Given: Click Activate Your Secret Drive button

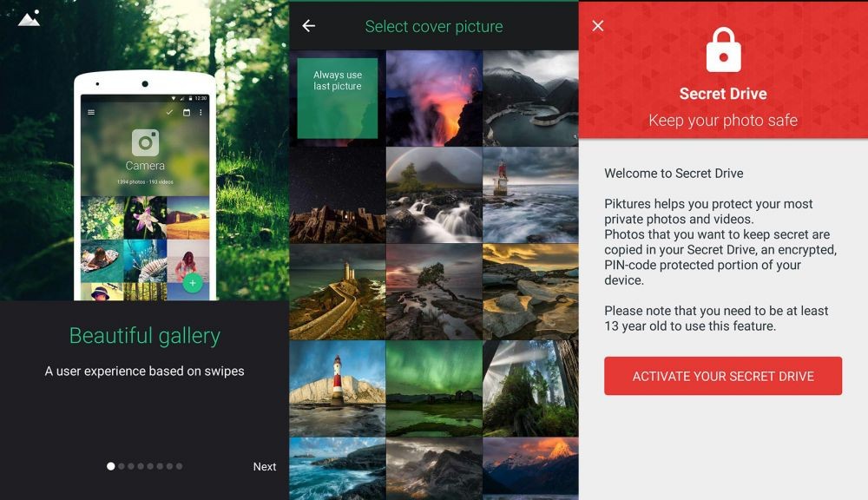Looking at the screenshot, I should (723, 376).
